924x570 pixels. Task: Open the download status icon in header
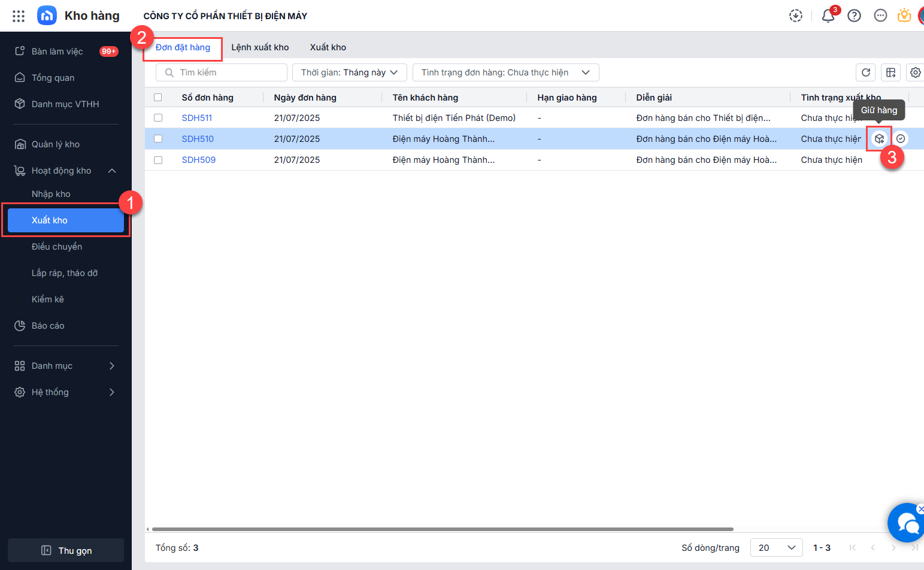pos(796,16)
